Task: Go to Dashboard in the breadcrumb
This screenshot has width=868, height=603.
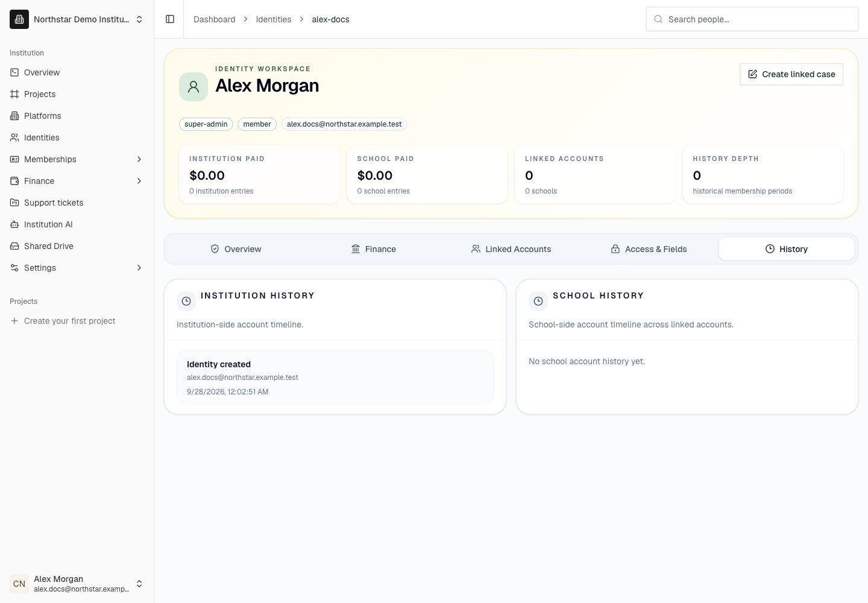Action: pyautogui.click(x=215, y=19)
